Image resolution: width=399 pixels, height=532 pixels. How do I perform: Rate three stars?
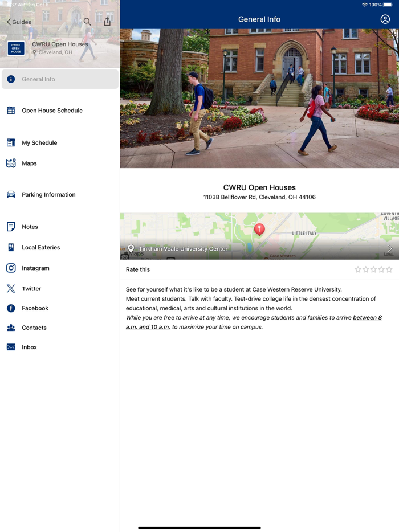pos(373,269)
